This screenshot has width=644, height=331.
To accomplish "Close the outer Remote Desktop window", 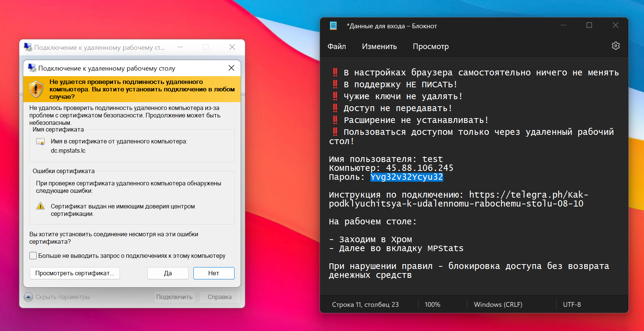I will click(x=232, y=47).
